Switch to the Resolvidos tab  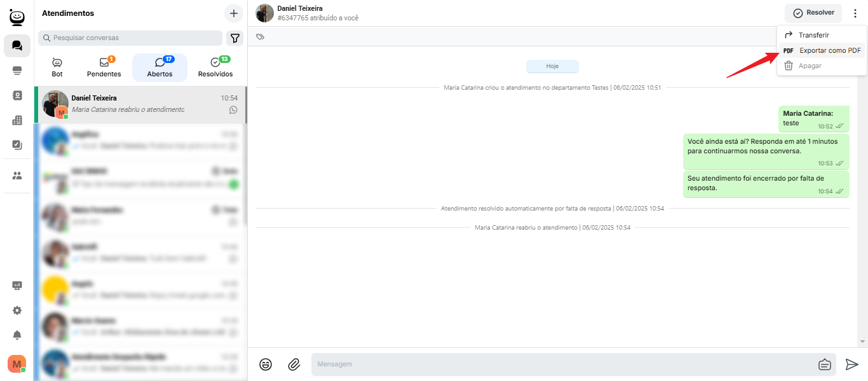tap(215, 67)
